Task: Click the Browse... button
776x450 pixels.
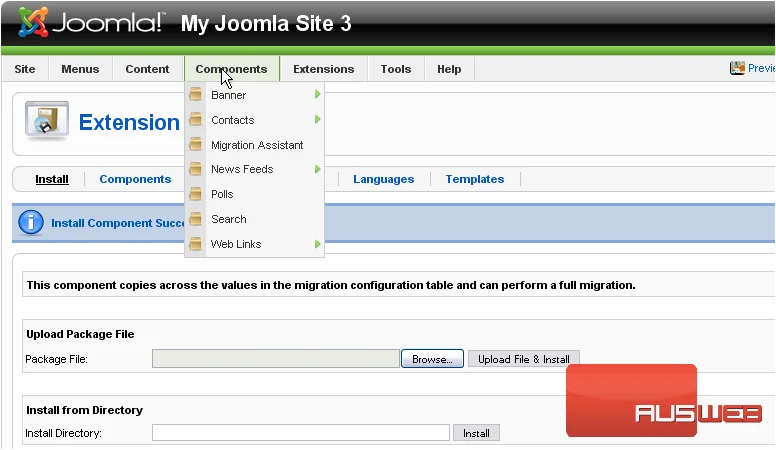Action: (x=433, y=359)
